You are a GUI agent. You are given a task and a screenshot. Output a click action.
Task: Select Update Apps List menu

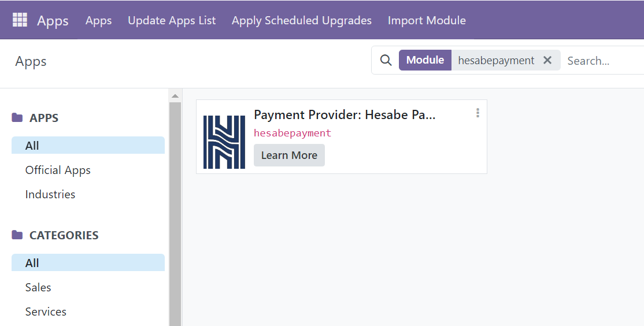[x=172, y=20]
